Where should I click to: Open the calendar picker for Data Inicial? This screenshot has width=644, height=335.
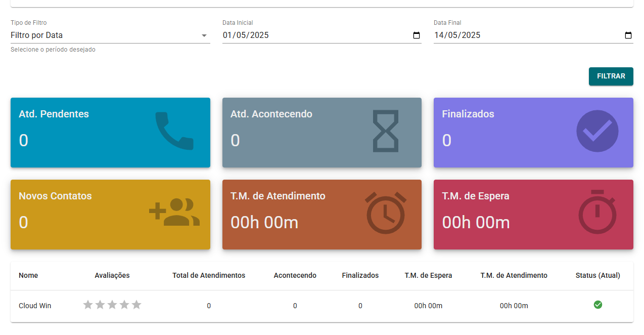pyautogui.click(x=416, y=35)
